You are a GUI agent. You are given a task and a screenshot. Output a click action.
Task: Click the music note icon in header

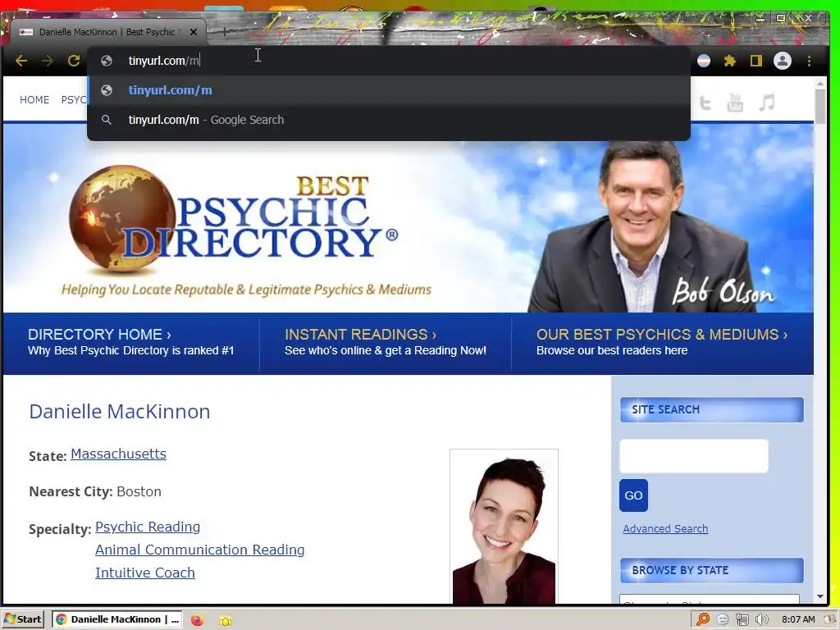pyautogui.click(x=767, y=102)
